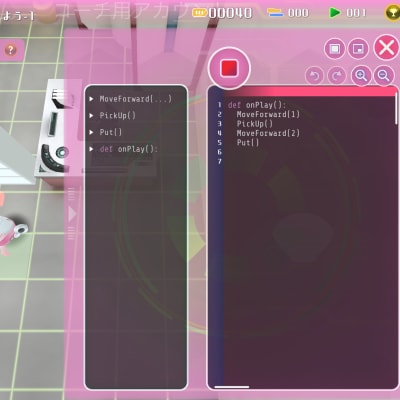Click the 00040 score value
The width and height of the screenshot is (400, 400).
point(230,13)
